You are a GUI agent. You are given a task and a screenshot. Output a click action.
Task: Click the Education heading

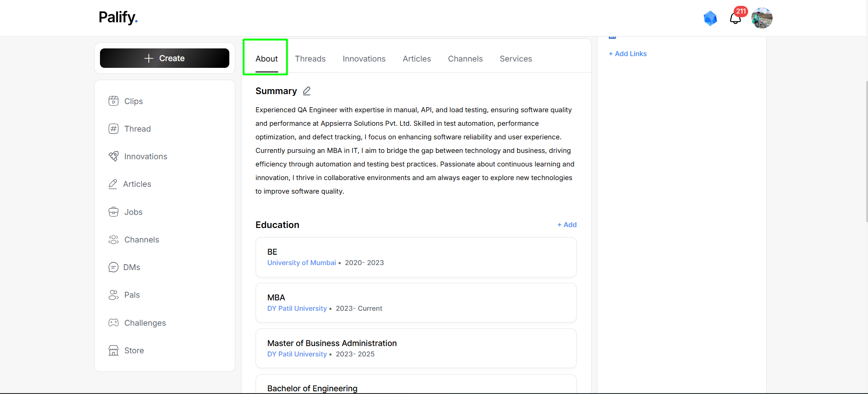point(277,225)
